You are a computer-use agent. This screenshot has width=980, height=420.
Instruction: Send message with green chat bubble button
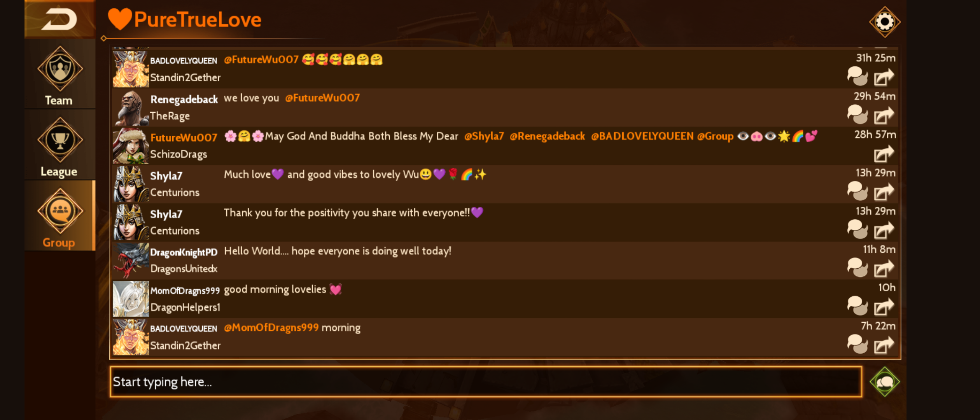point(884,381)
